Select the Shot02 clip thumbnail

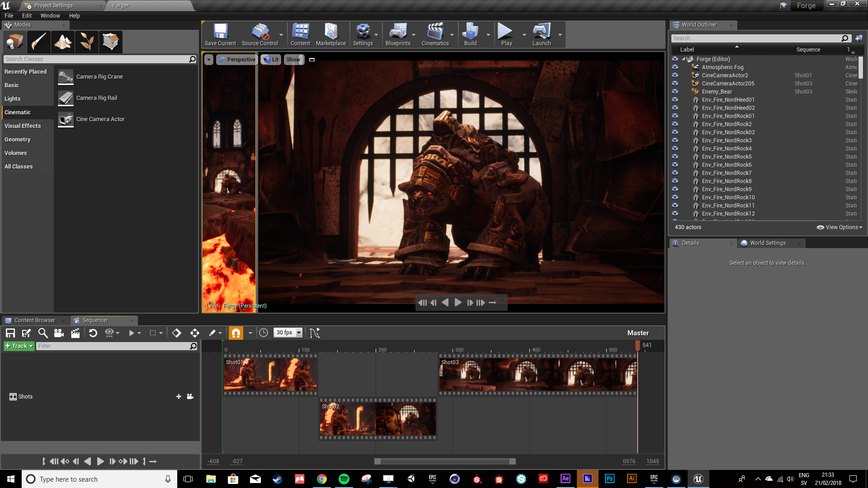378,419
